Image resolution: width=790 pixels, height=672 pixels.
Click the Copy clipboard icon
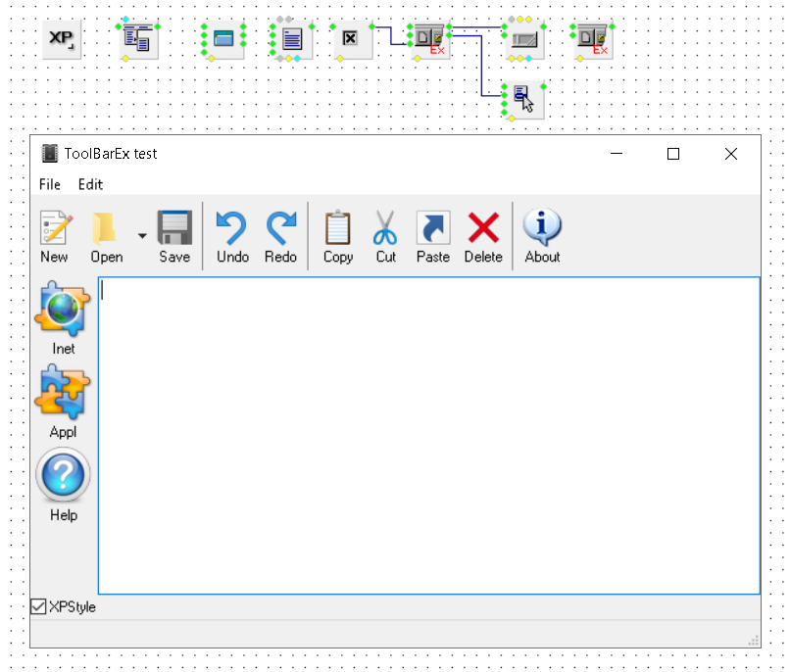[338, 228]
